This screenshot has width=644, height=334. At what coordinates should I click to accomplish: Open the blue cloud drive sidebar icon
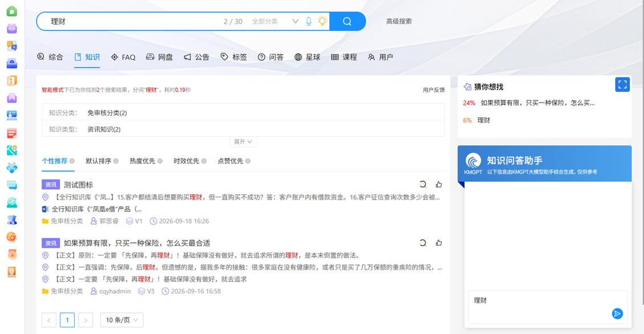pos(11,63)
